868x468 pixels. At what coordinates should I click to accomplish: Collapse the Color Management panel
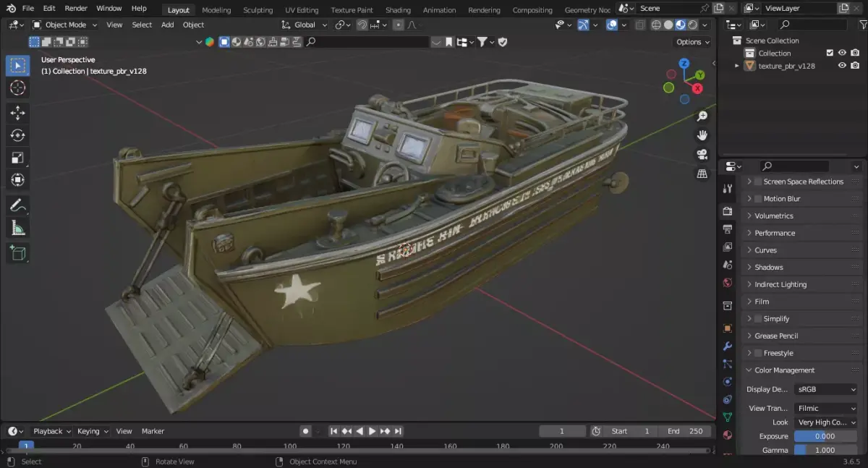[x=802, y=370]
